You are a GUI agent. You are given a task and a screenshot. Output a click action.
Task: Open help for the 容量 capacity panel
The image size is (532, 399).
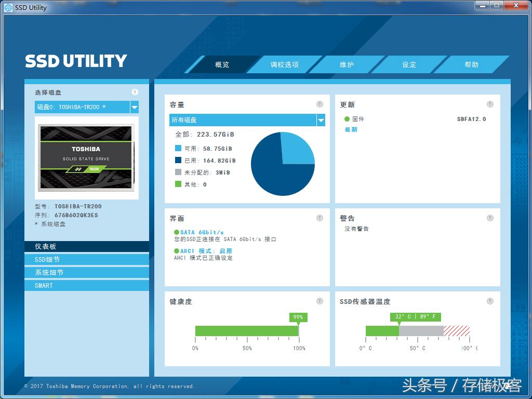(x=321, y=104)
